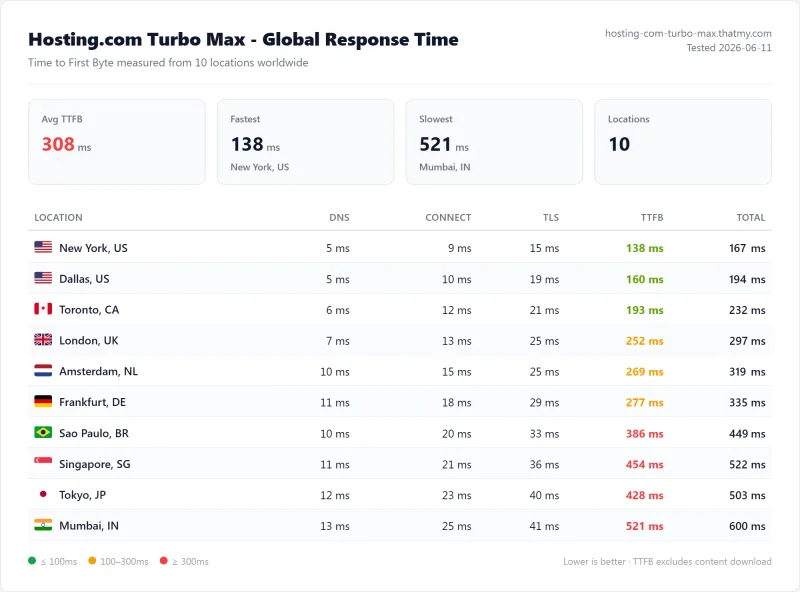Click New York's 138 ms TTFB cell
Image resolution: width=800 pixels, height=592 pixels.
(645, 248)
